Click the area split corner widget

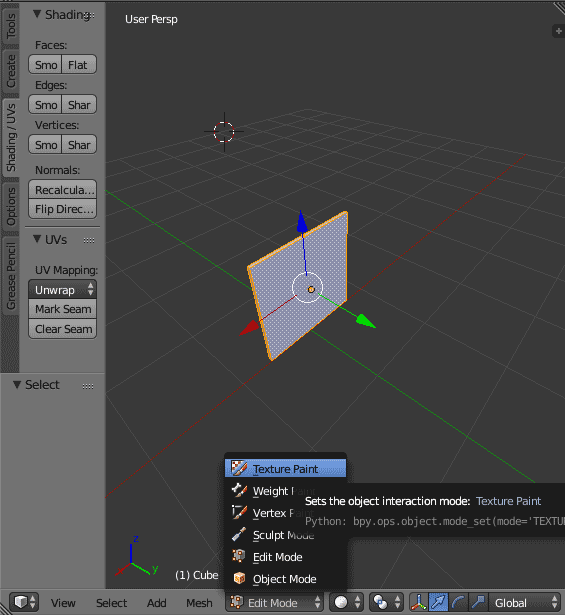[560, 8]
